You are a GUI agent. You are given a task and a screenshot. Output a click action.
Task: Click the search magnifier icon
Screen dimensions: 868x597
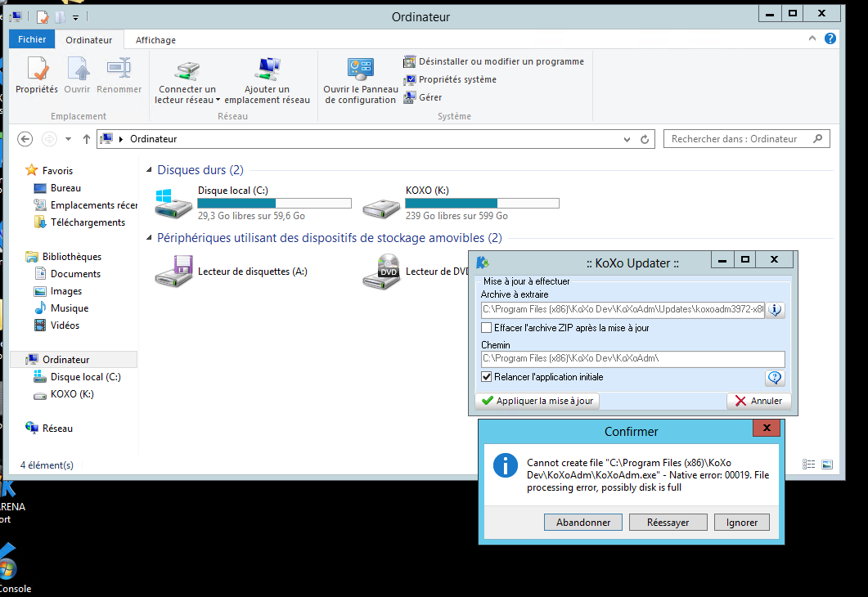tap(817, 139)
